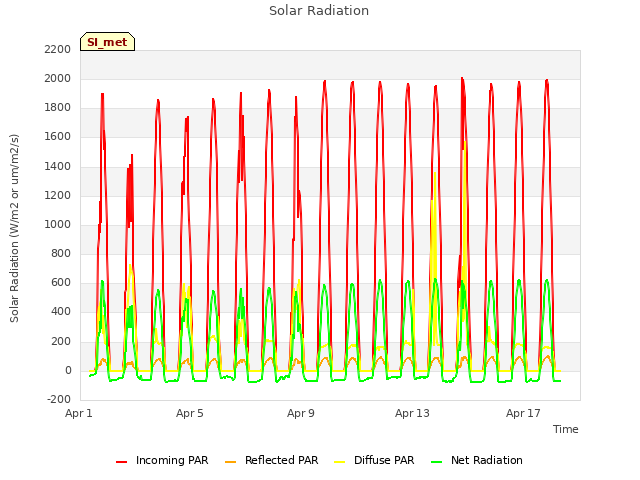Screen dimensions: 640x480
Task: Toggle the Incoming PAR legend entry
Action: coord(162,460)
